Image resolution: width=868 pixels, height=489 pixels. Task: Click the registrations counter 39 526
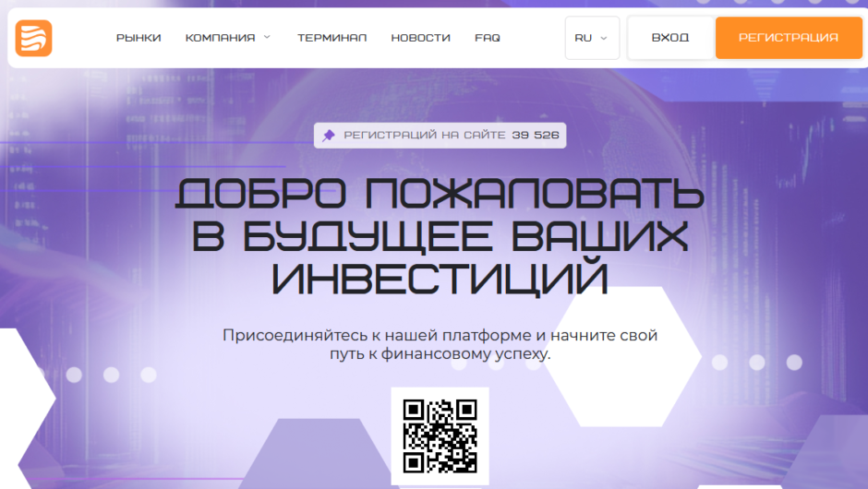[536, 135]
